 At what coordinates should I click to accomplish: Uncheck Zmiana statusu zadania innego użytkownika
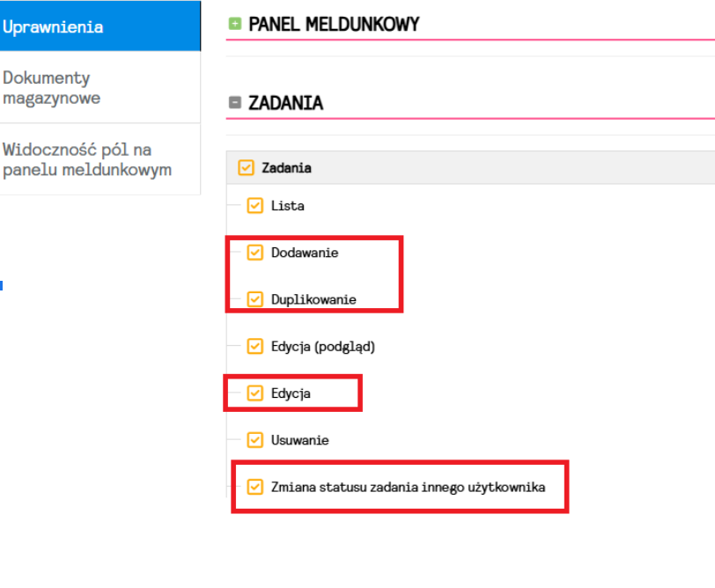(255, 486)
